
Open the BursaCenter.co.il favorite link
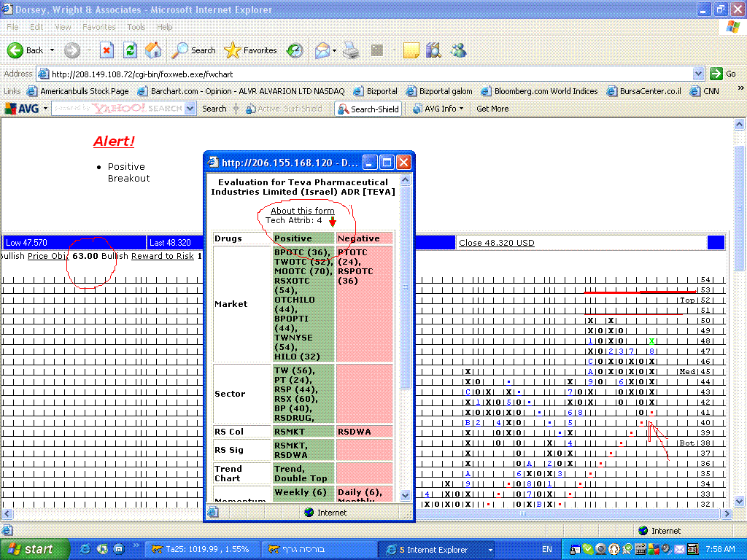644,91
